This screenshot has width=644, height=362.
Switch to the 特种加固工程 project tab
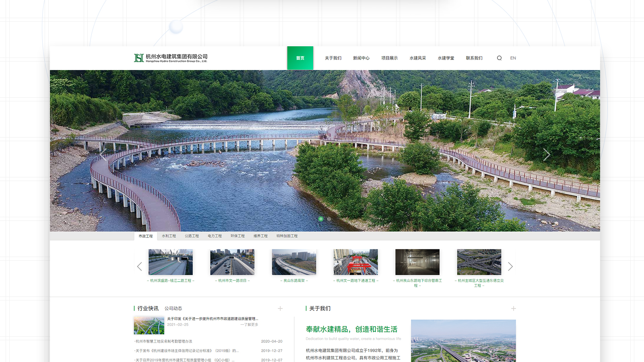click(x=287, y=236)
